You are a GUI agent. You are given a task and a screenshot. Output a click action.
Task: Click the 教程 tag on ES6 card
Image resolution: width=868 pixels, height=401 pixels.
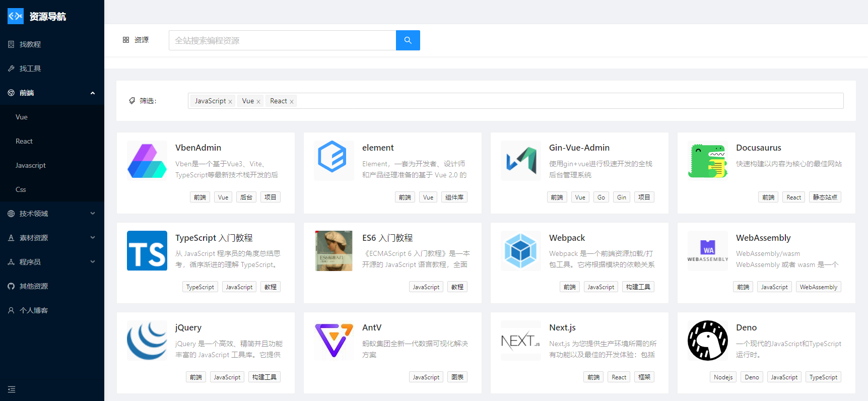[457, 287]
